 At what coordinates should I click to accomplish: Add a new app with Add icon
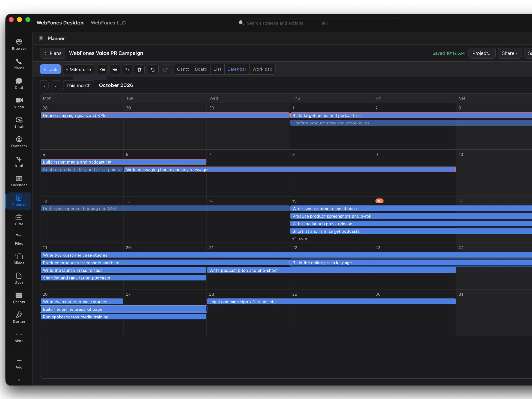point(19,363)
